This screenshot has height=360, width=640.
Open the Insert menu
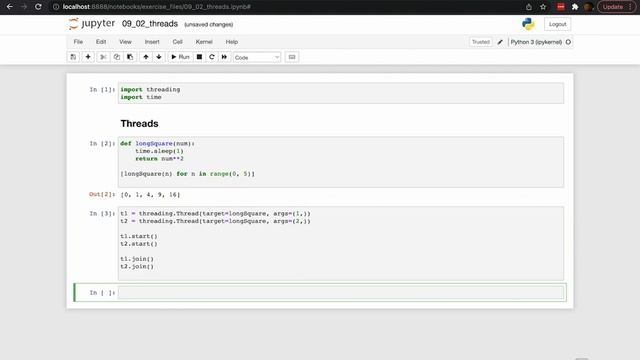pyautogui.click(x=152, y=42)
